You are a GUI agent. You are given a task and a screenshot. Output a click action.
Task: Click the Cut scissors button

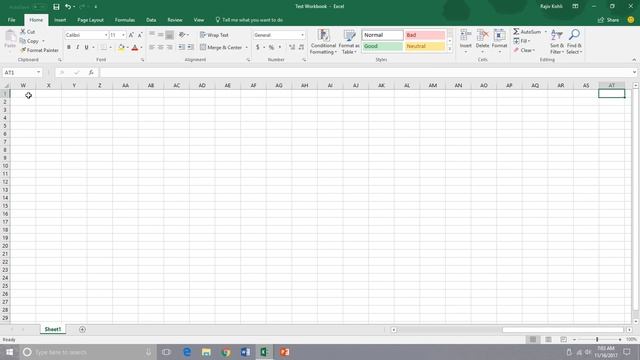tap(28, 32)
